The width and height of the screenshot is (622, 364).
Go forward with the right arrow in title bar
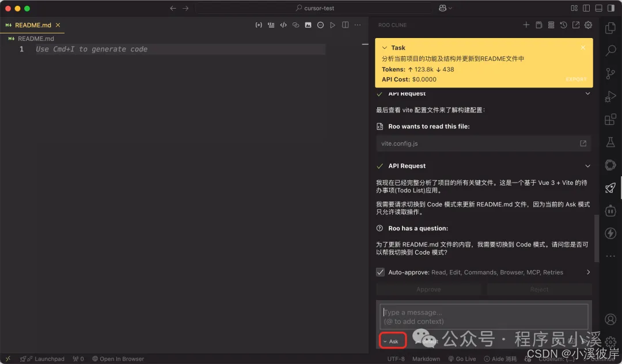click(185, 8)
